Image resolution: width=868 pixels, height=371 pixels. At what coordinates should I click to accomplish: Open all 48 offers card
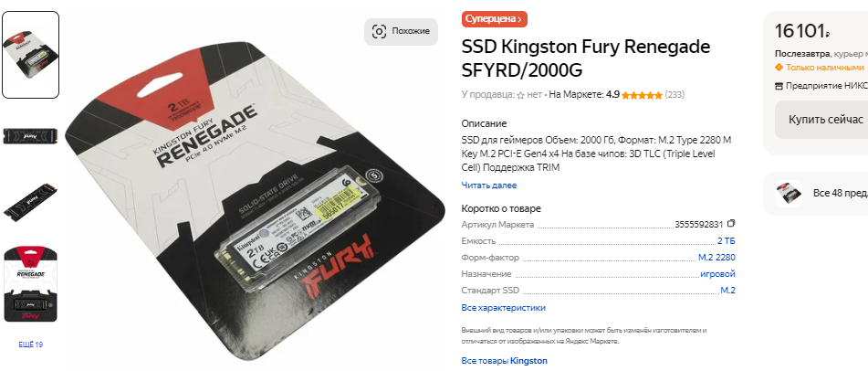(x=815, y=194)
